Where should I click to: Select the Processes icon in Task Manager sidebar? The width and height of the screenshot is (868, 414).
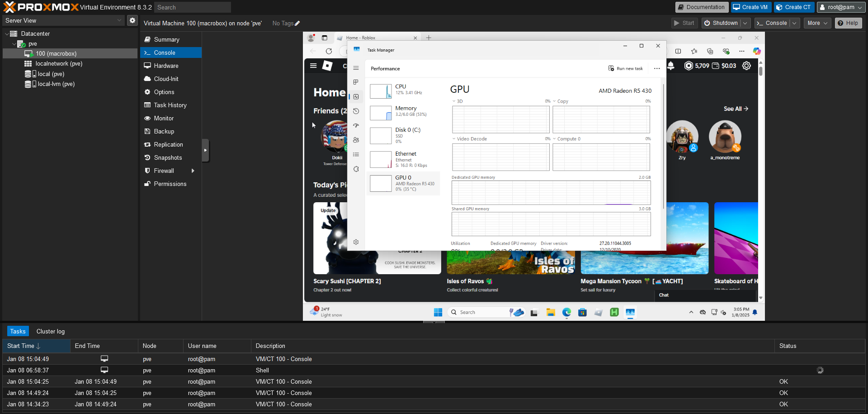pos(356,82)
